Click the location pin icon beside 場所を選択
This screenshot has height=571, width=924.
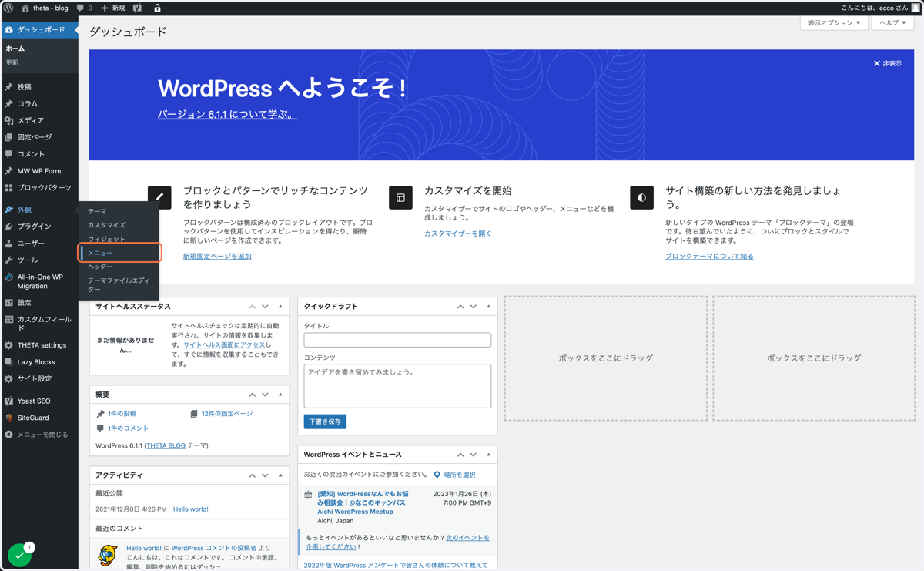(437, 475)
